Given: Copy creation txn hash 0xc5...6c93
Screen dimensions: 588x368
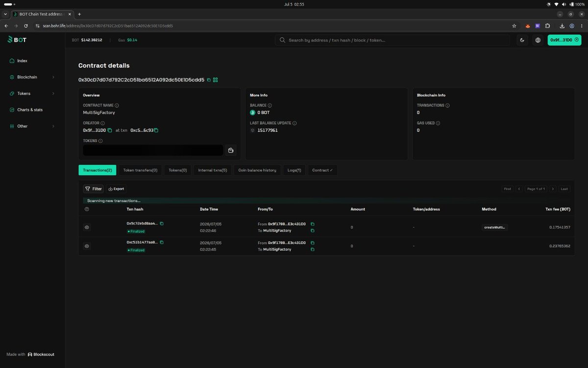Looking at the screenshot, I should click(156, 131).
